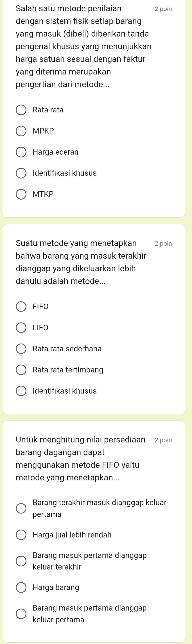The width and height of the screenshot is (192, 644).
Task: Choose "Barang masuk pertama dianggap keluar pertama"
Action: click(x=21, y=614)
